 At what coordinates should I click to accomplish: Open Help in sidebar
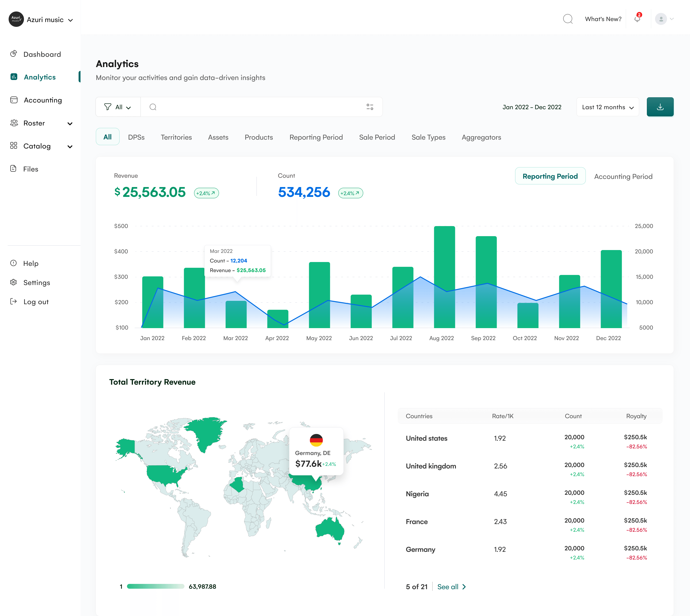coord(31,263)
